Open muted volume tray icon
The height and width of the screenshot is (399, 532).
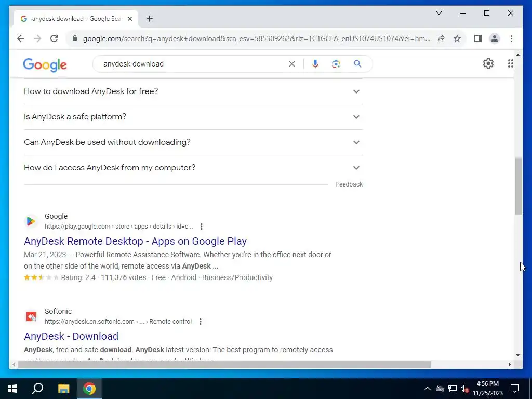[x=465, y=389]
